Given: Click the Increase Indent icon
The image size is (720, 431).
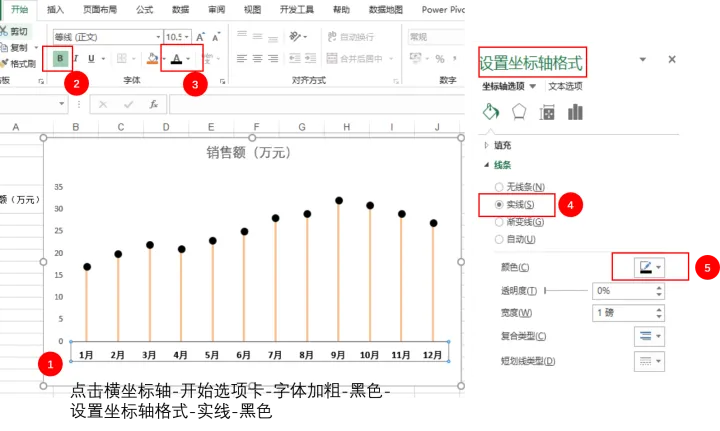Looking at the screenshot, I should [x=310, y=58].
